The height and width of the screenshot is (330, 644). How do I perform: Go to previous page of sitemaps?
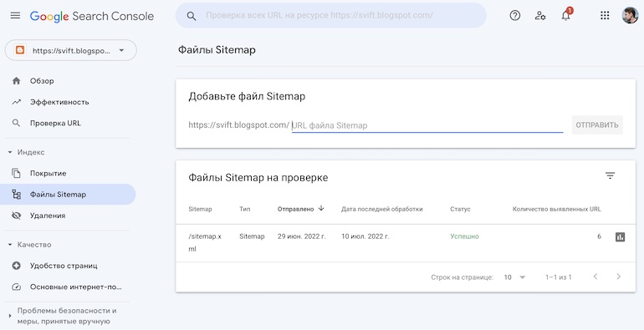[595, 277]
